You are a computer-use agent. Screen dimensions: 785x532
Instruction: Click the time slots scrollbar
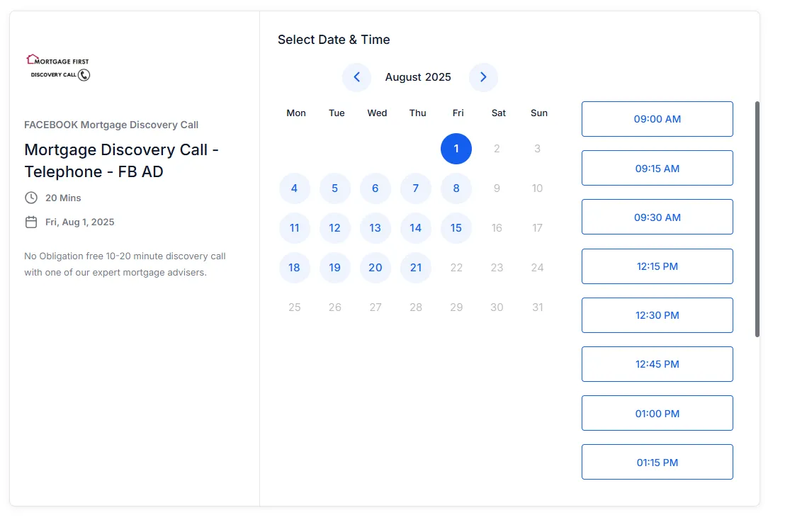click(757, 220)
